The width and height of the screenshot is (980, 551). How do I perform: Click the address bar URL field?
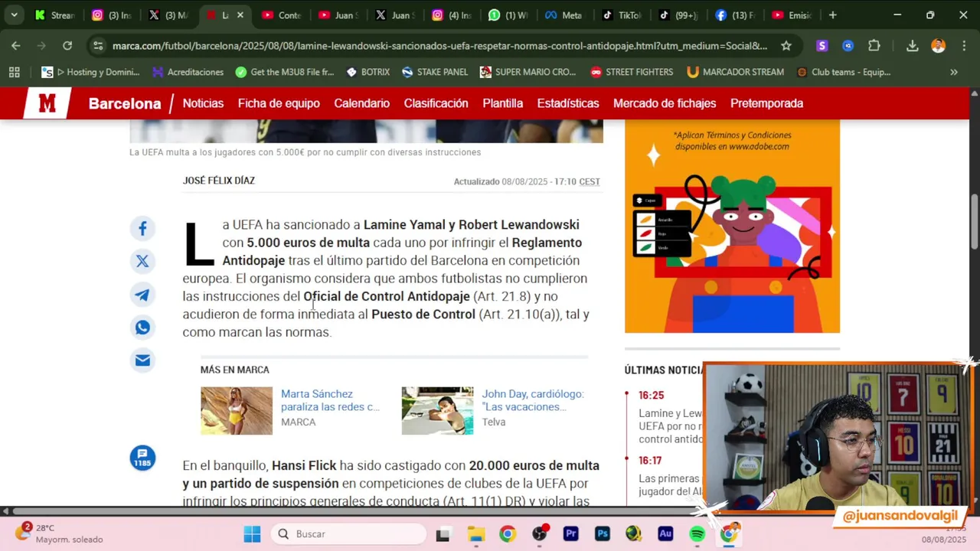point(439,46)
